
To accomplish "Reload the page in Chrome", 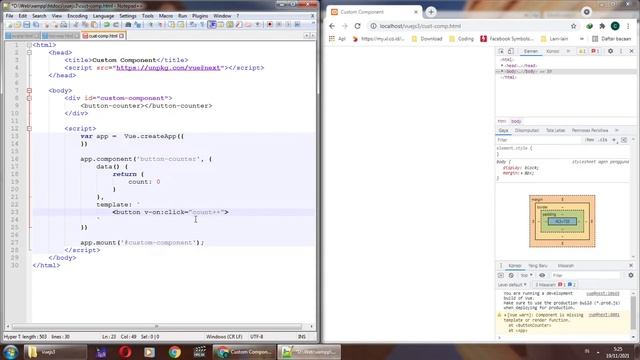I will click(x=358, y=26).
